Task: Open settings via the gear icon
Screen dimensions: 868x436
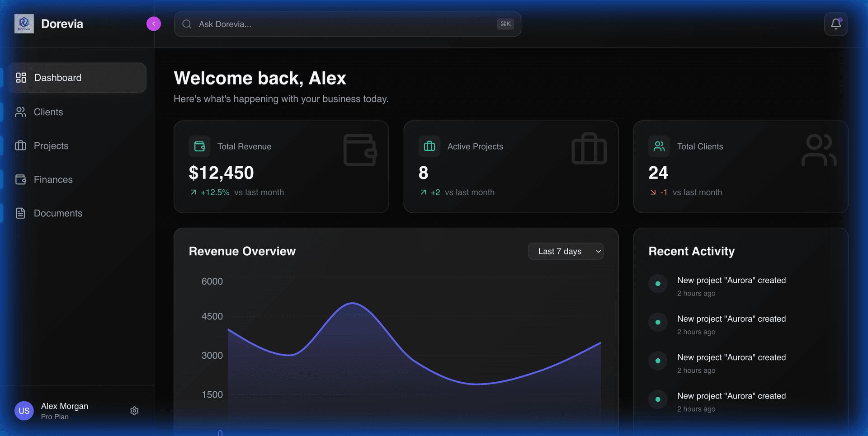Action: point(134,411)
